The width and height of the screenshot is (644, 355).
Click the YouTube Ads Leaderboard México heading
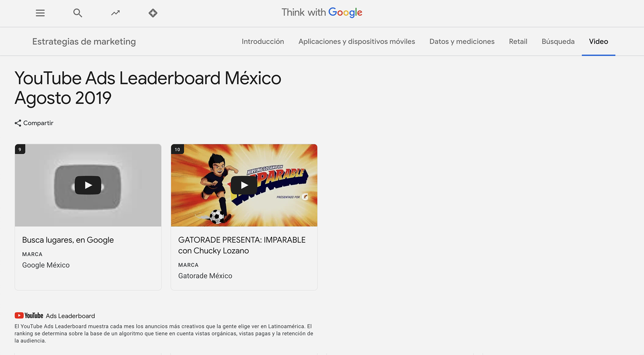click(148, 88)
